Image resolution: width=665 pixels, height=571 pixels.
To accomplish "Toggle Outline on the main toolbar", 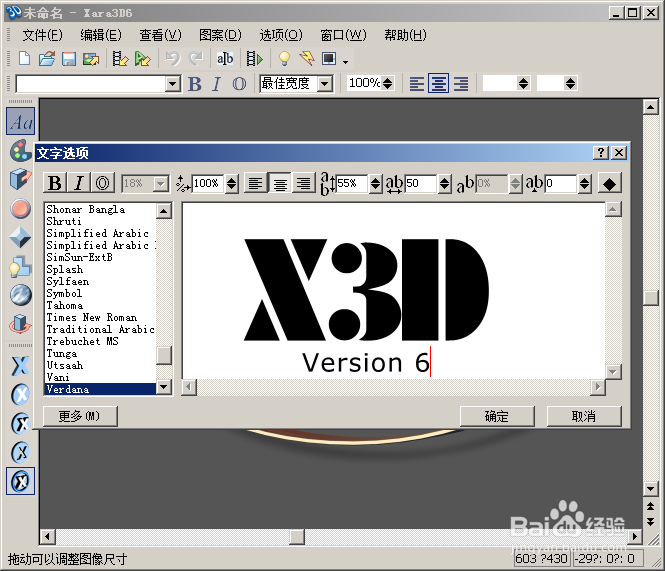I will tap(239, 84).
